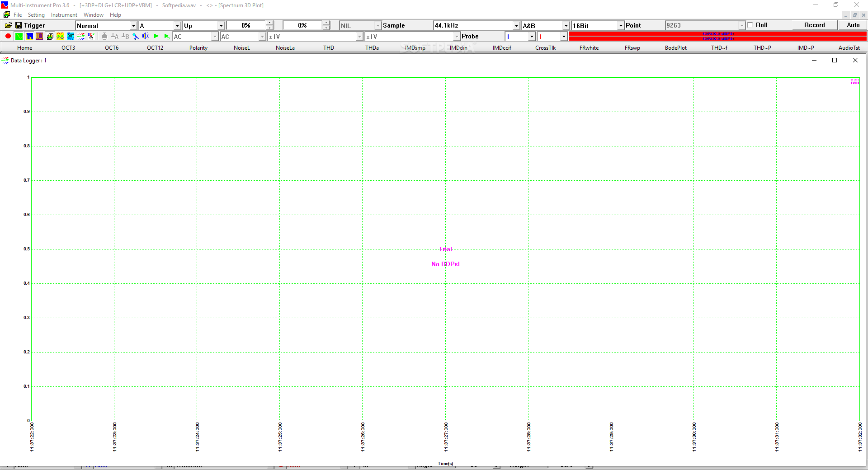
Task: Maximize the Data Logger window
Action: [x=835, y=60]
